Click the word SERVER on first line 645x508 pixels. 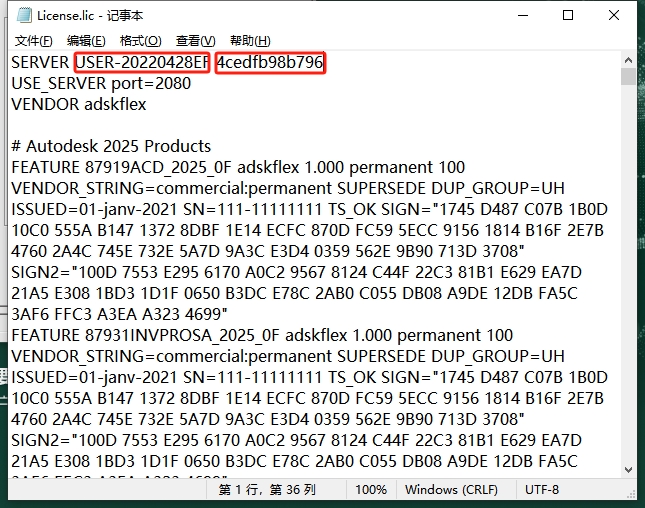[40, 63]
